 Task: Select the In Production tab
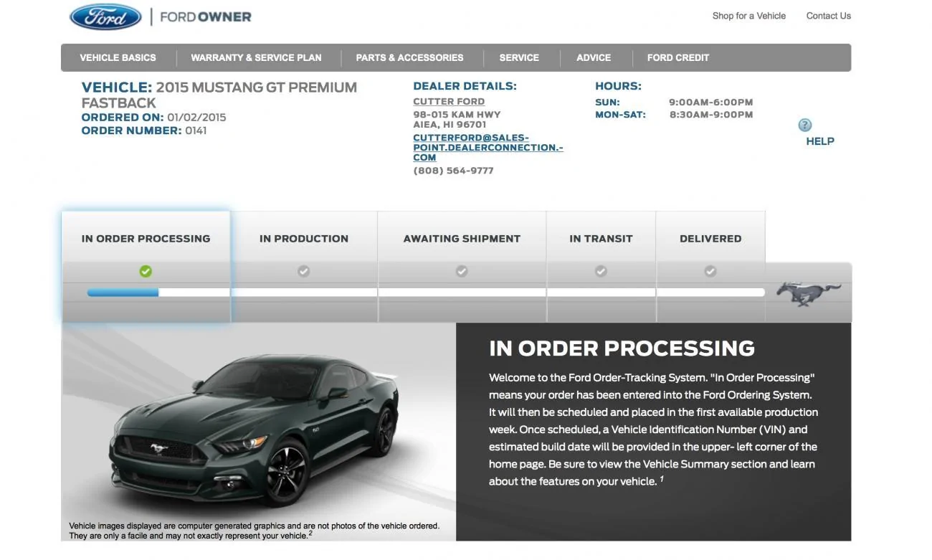coord(304,239)
